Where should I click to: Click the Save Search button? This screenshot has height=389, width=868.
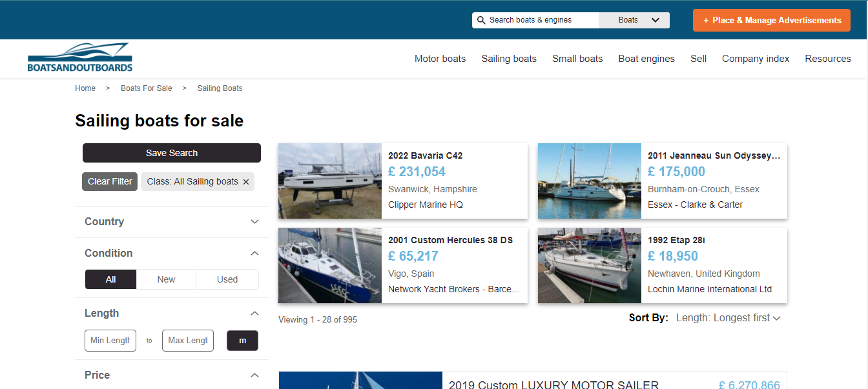coord(172,153)
